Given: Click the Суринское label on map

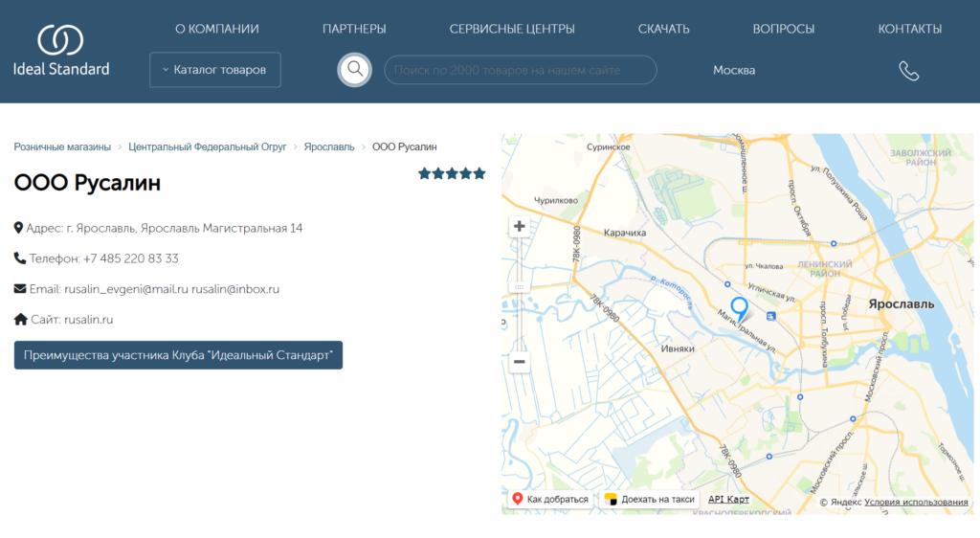Looking at the screenshot, I should (608, 146).
